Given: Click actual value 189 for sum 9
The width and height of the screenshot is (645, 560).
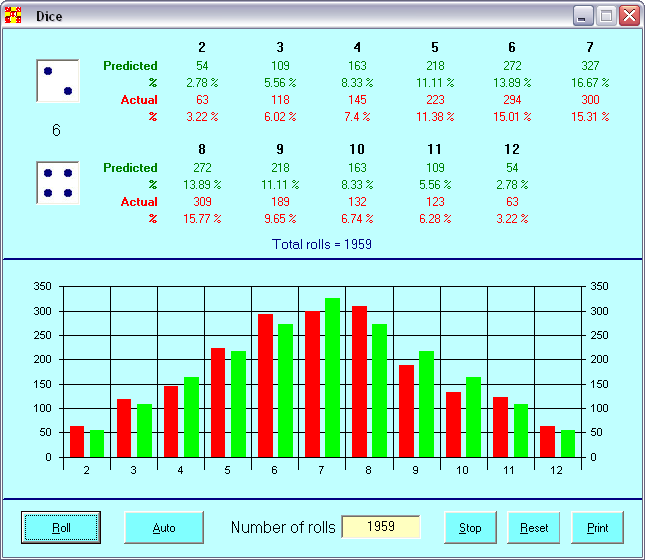Looking at the screenshot, I should [x=280, y=202].
